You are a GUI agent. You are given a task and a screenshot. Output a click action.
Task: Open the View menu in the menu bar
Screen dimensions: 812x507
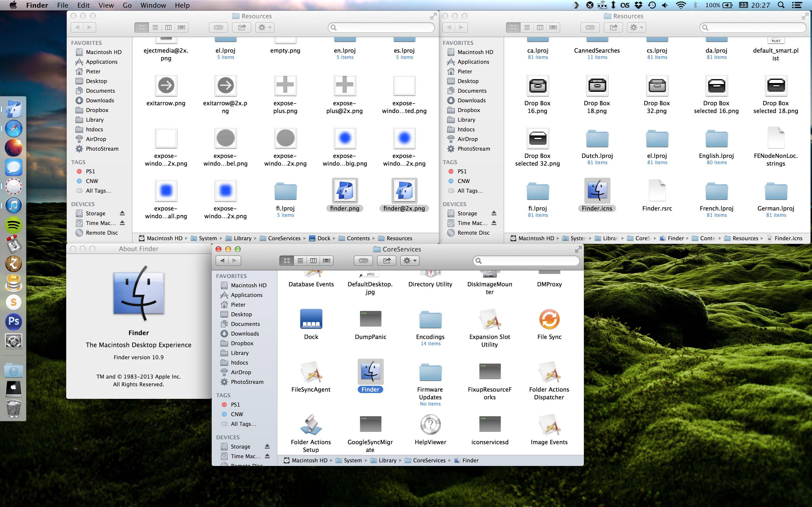[x=106, y=5]
